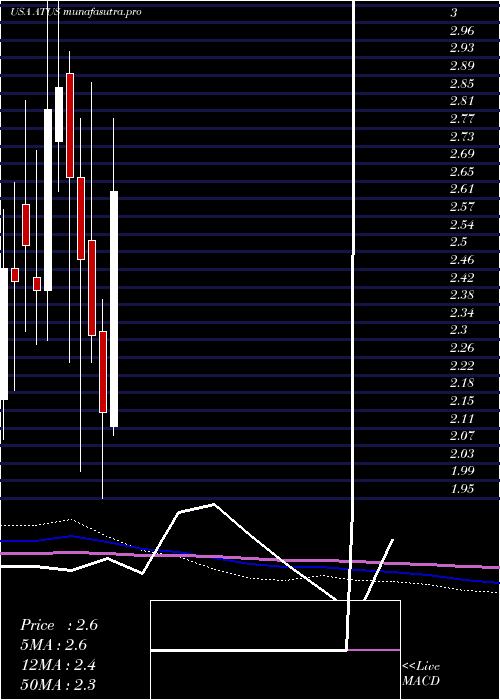
Task: Click the tall white candle spanning 2.38 to 2.77
Action: [x=48, y=200]
